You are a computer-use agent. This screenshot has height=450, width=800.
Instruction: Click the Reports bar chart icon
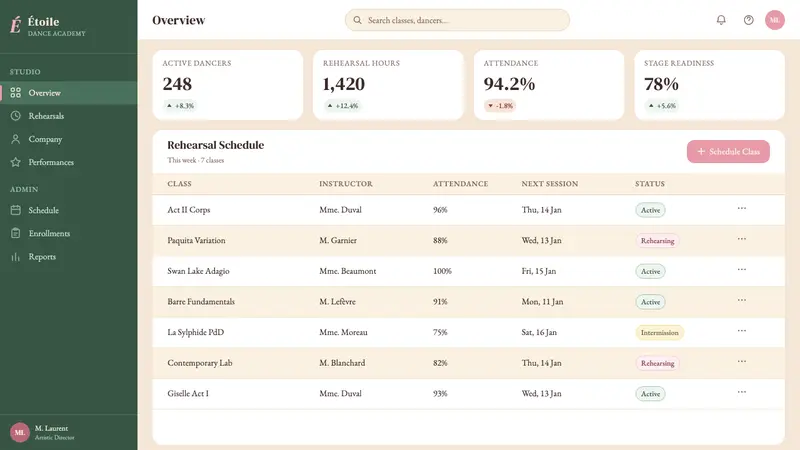pos(16,257)
